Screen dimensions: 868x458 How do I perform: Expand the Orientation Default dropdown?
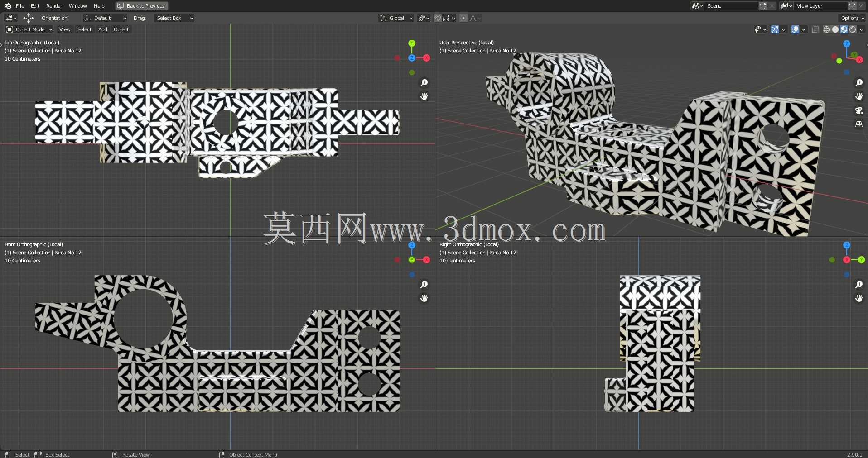pos(105,18)
